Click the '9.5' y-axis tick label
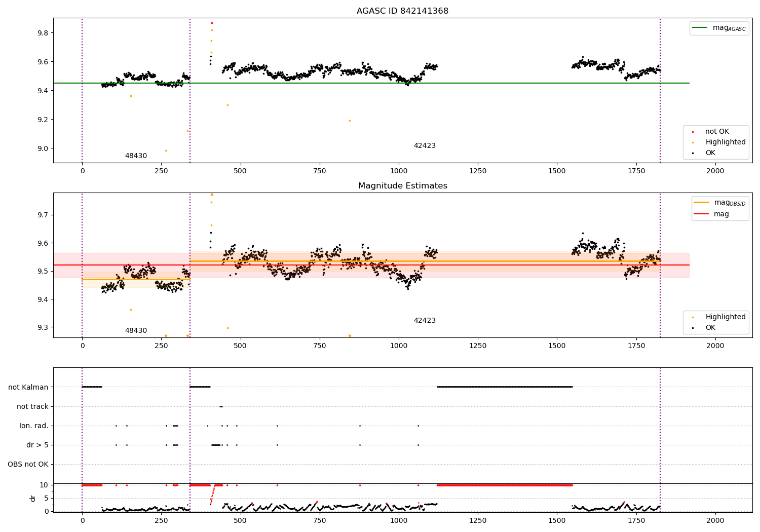This screenshot has width=760, height=532. pos(42,272)
